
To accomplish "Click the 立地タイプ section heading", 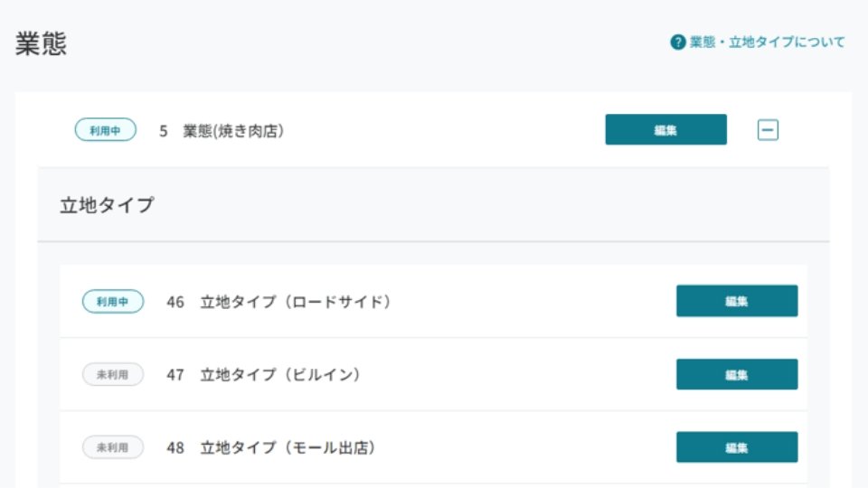I will tap(107, 205).
